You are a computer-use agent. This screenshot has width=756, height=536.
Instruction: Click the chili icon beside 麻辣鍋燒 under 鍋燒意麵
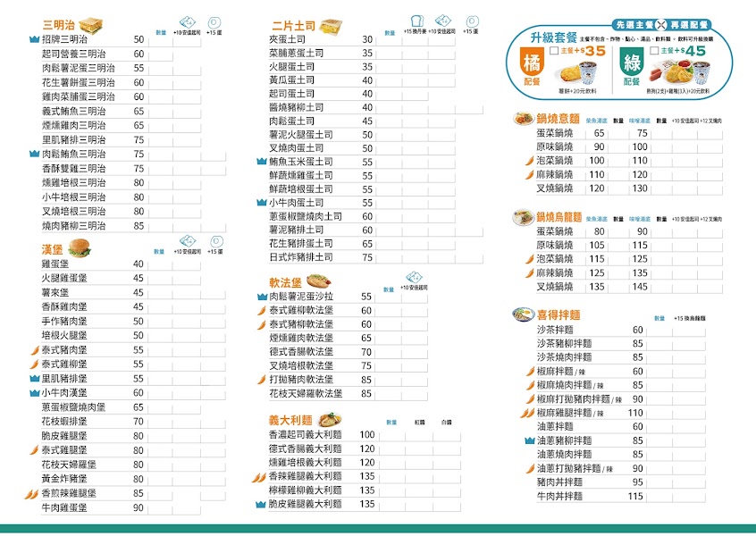click(x=530, y=174)
